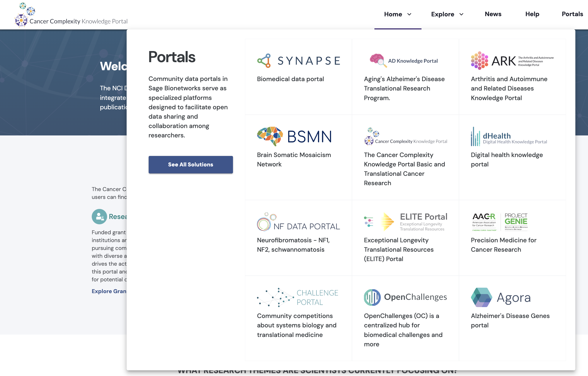This screenshot has width=588, height=376.
Task: Click the Challenge Portal logo
Action: 297,297
